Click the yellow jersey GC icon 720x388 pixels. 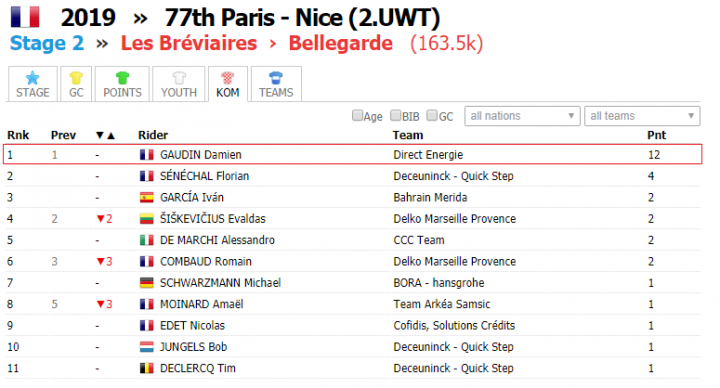point(76,78)
